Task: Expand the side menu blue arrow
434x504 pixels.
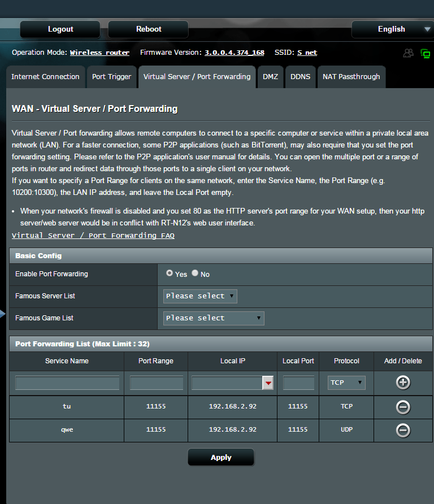Action: 3,315
